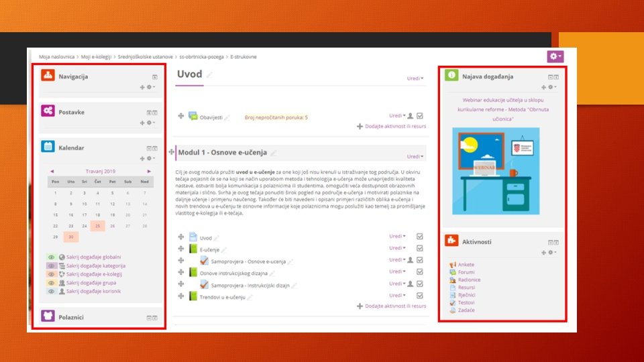Go to next month in Kalendar
This screenshot has height=362, width=644.
149,171
